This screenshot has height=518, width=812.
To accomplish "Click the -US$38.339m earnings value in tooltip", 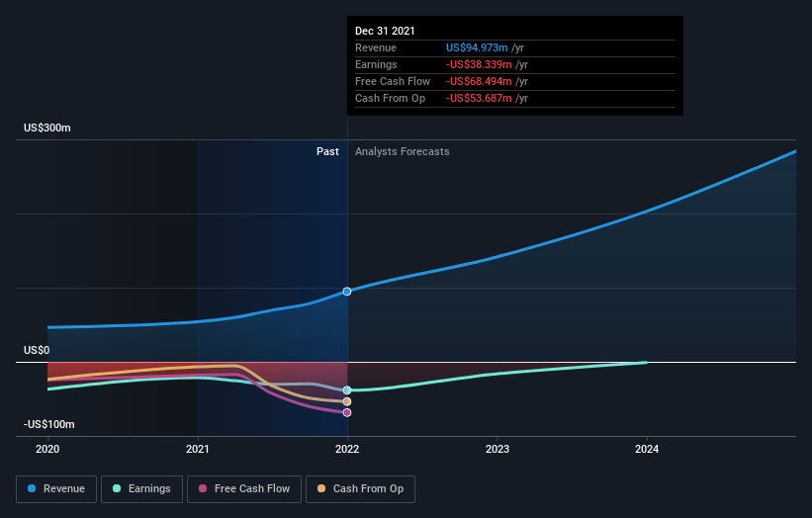I will tap(479, 64).
